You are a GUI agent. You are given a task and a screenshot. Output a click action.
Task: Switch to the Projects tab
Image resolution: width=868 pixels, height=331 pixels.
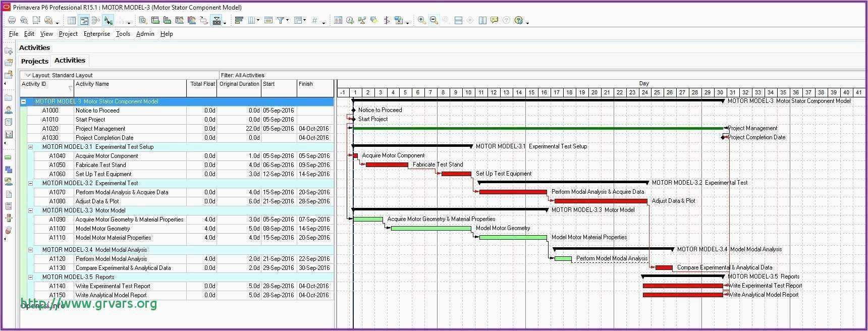35,61
